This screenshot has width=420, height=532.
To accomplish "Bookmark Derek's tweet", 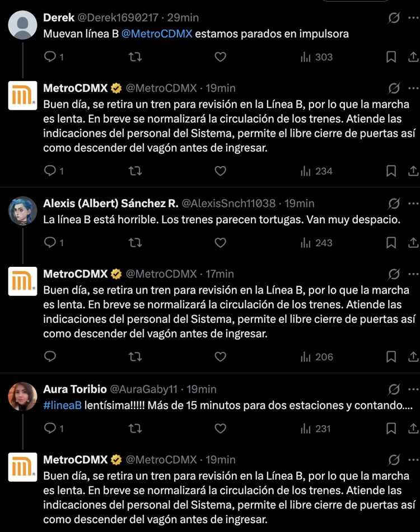I will click(x=391, y=57).
